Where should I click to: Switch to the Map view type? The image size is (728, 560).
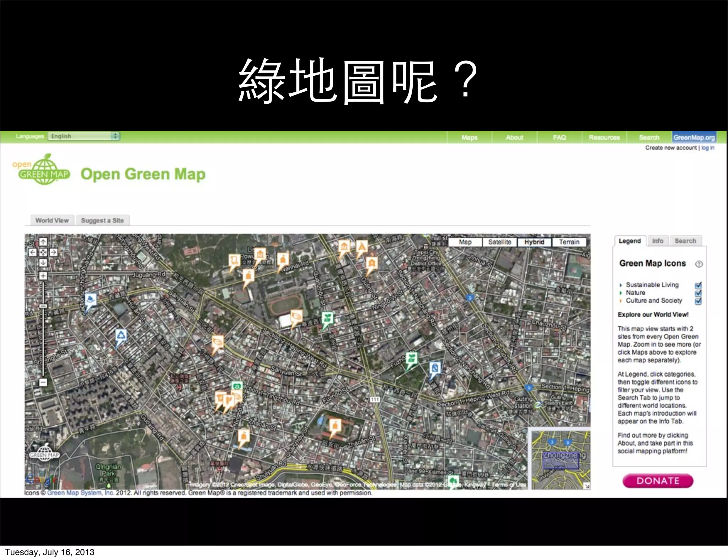(465, 242)
